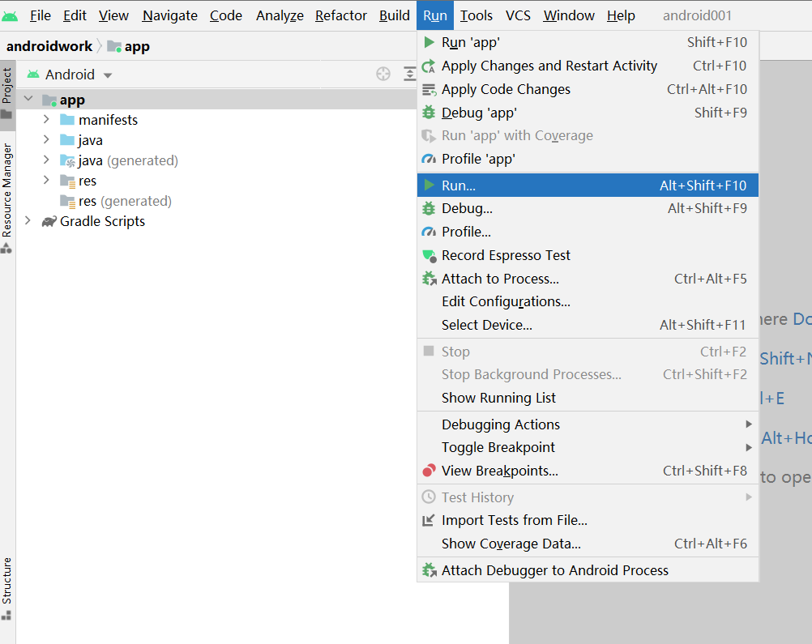Open the Code menu

point(226,15)
